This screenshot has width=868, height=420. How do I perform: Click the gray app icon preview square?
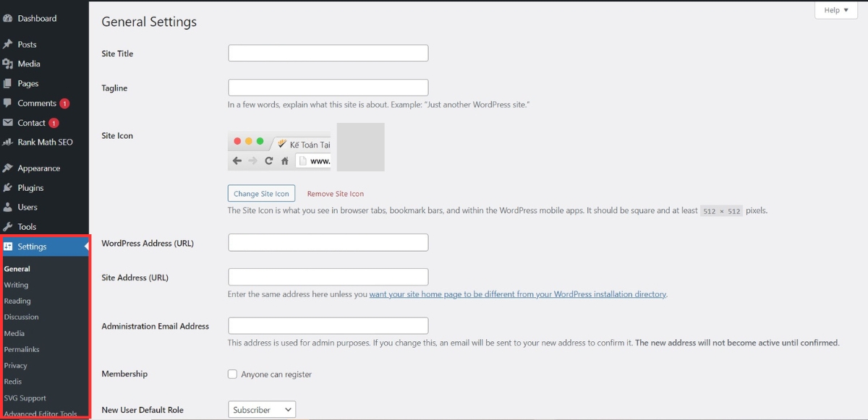[x=360, y=147]
